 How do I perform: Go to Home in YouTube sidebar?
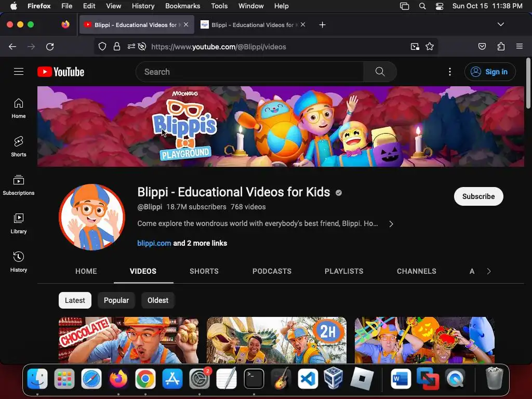(x=19, y=108)
